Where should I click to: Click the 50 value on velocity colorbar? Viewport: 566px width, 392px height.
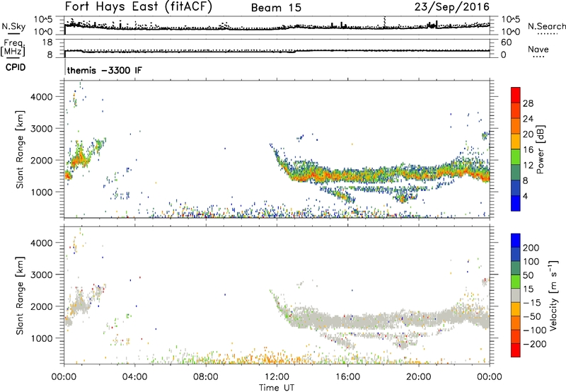pyautogui.click(x=529, y=275)
